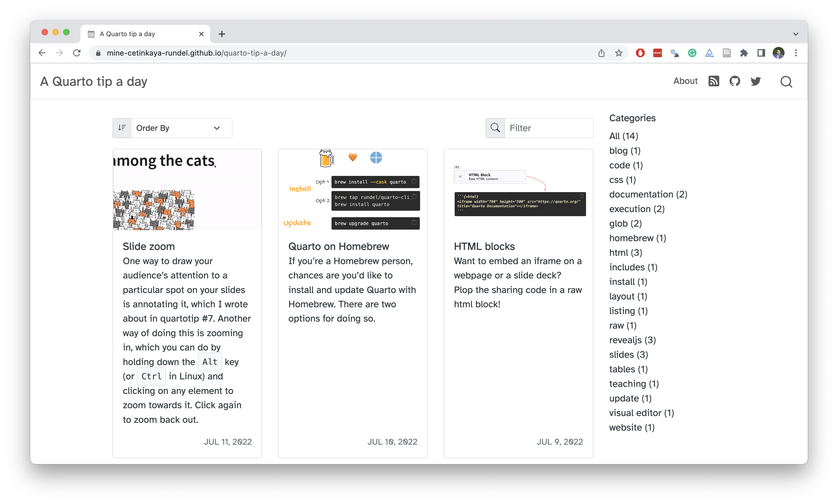Filter by the revealjs category
The image size is (838, 504).
[x=632, y=340]
